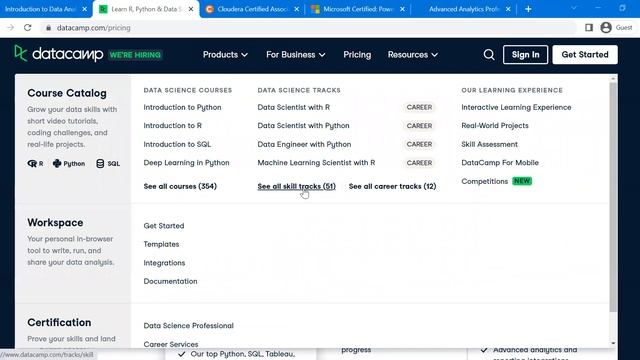Open Workspace Get Started link

[x=164, y=226]
